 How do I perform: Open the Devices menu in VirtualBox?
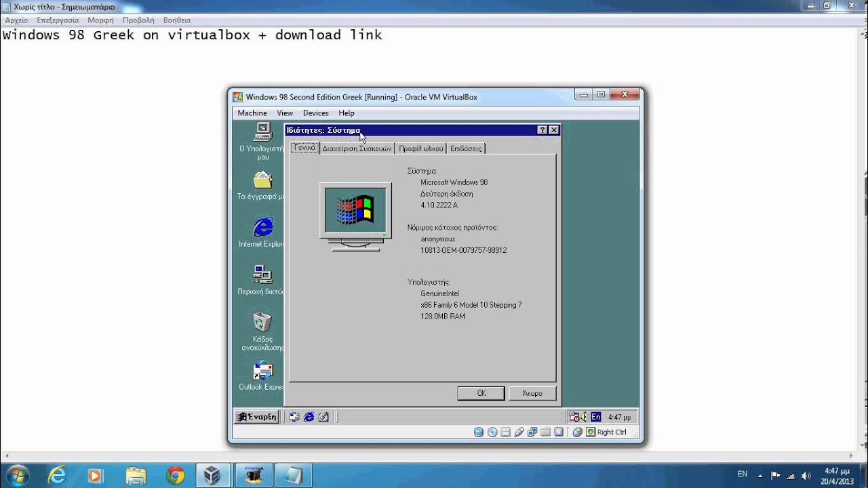pos(315,113)
